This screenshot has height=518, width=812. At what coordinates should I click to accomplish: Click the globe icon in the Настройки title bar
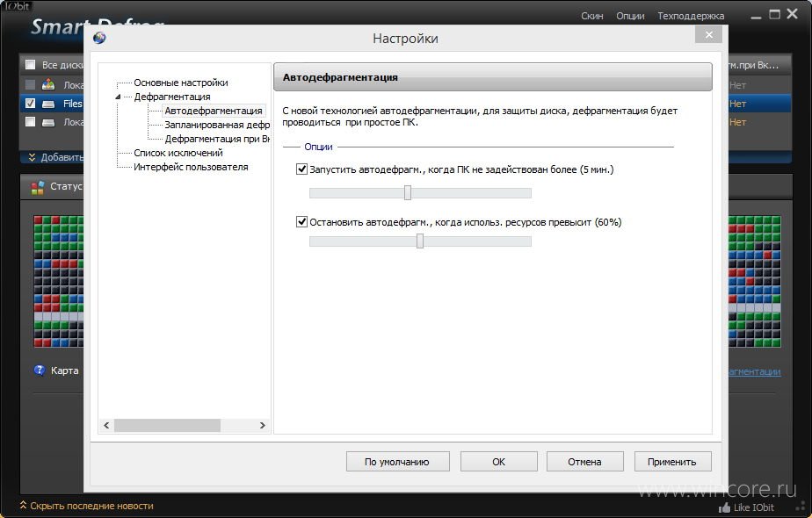(x=99, y=39)
